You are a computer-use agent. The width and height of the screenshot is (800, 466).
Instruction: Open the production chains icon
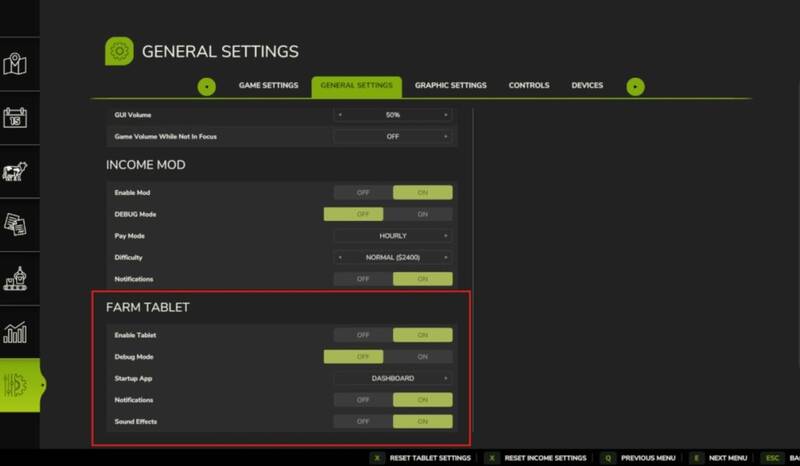click(x=15, y=278)
